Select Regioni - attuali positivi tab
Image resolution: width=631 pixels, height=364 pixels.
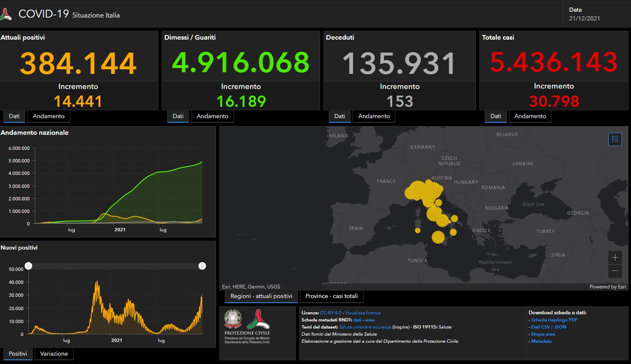click(261, 296)
